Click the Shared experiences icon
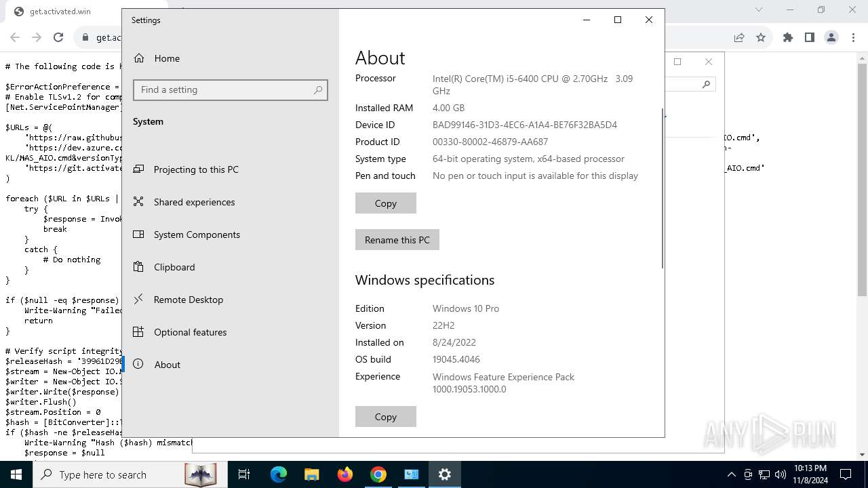The height and width of the screenshot is (488, 868). (x=138, y=202)
